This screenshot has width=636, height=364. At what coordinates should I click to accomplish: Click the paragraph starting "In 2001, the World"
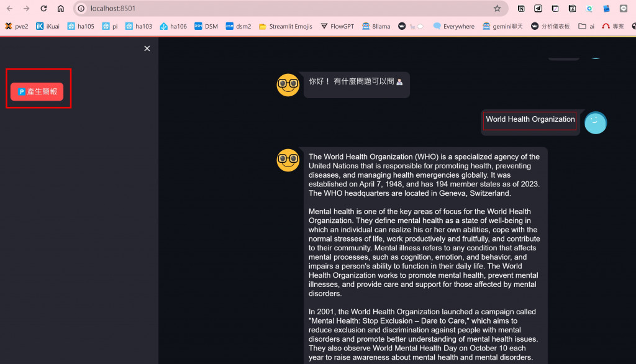click(x=423, y=334)
